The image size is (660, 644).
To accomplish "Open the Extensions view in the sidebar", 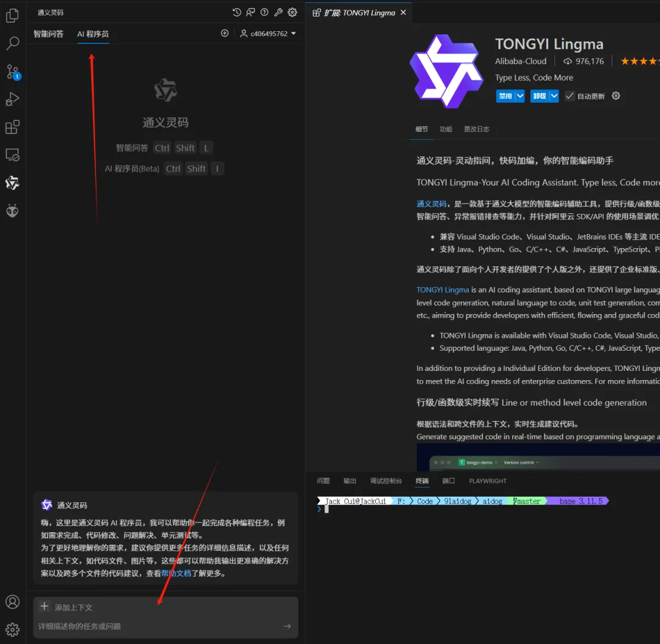I will coord(13,126).
